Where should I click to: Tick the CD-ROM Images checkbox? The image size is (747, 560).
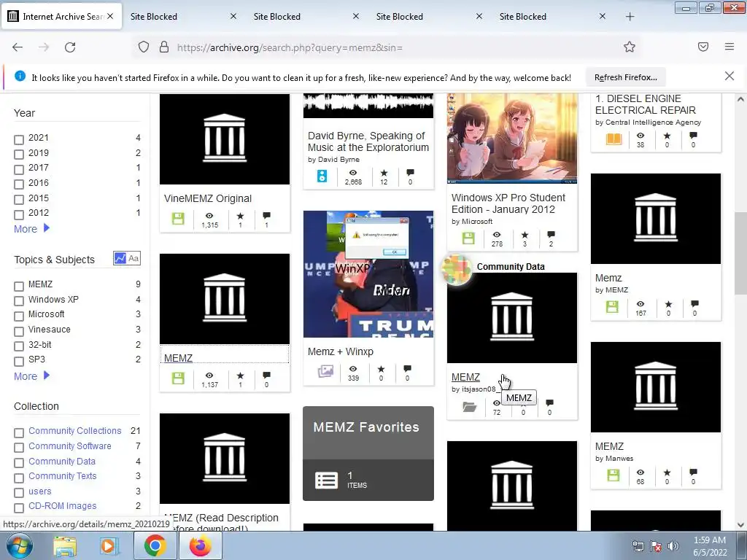tap(19, 507)
